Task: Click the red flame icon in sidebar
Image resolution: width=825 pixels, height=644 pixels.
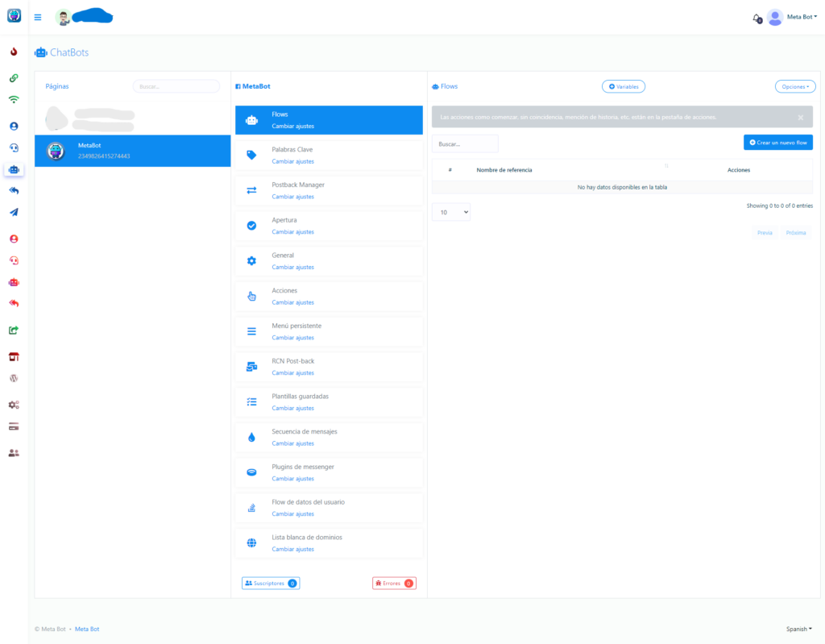Action: pyautogui.click(x=14, y=52)
